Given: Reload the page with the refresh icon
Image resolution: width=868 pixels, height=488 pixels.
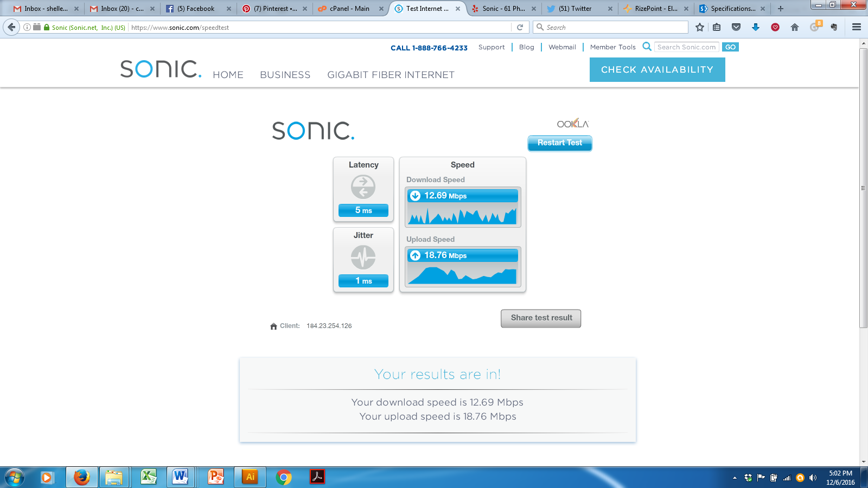Looking at the screenshot, I should click(x=520, y=27).
